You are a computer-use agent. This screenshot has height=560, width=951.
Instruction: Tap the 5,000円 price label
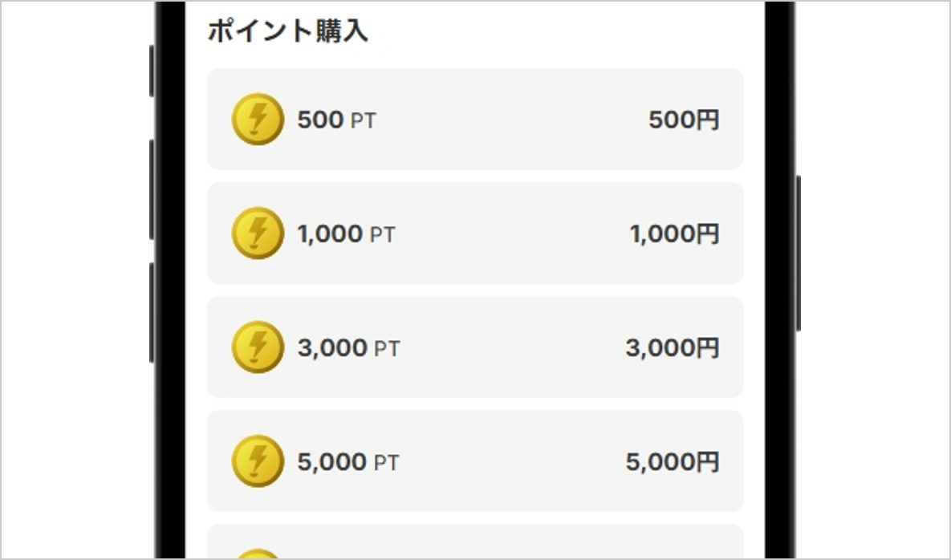pyautogui.click(x=673, y=462)
